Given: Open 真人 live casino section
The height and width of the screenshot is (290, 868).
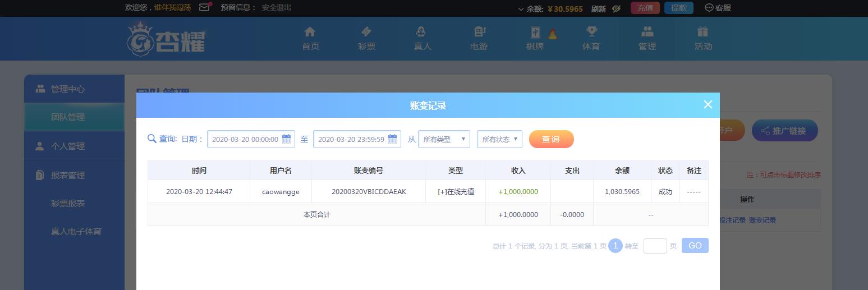Looking at the screenshot, I should tap(422, 31).
